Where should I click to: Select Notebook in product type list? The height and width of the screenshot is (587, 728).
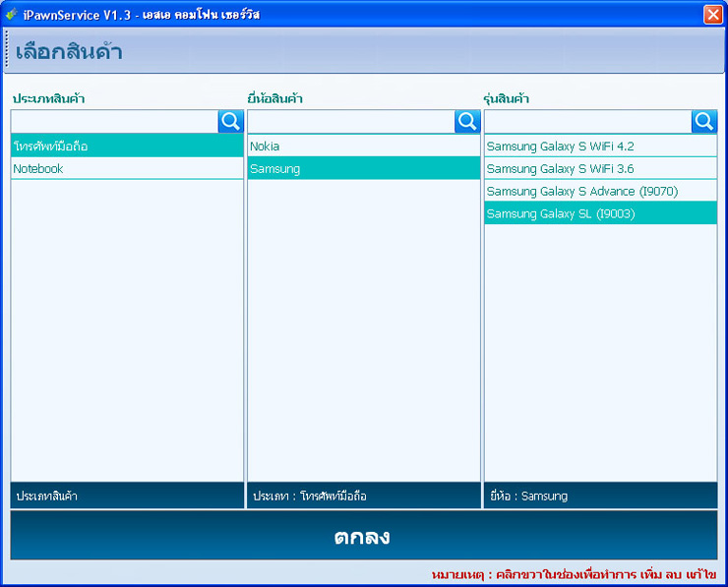[127, 168]
